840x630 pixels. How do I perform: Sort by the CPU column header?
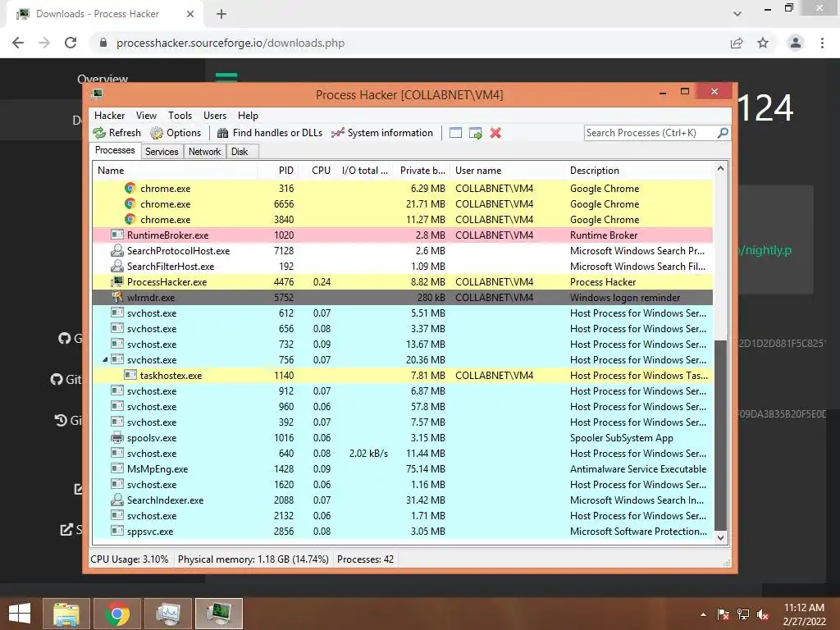pyautogui.click(x=317, y=171)
